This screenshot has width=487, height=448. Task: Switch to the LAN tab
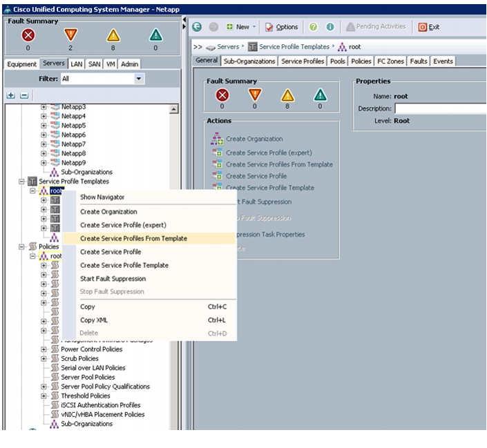77,64
